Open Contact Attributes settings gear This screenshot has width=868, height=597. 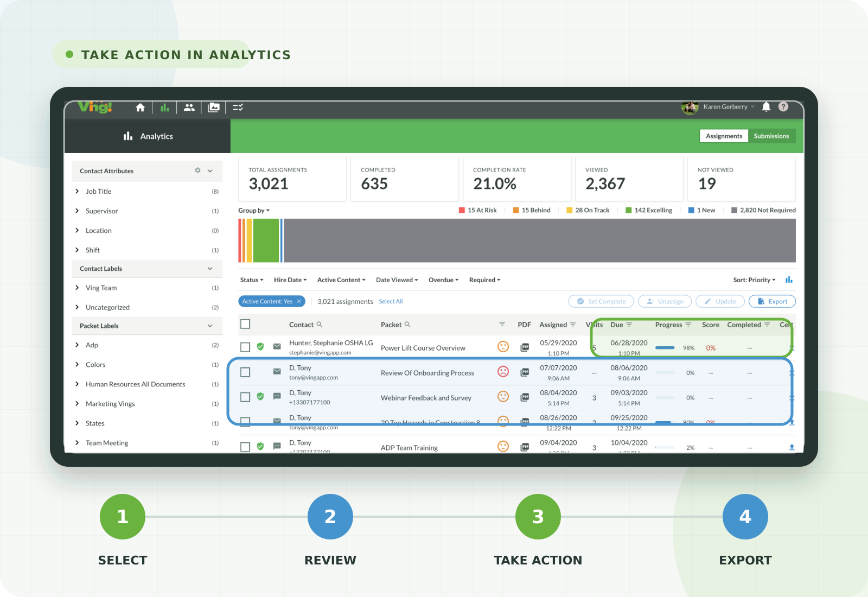pos(197,170)
